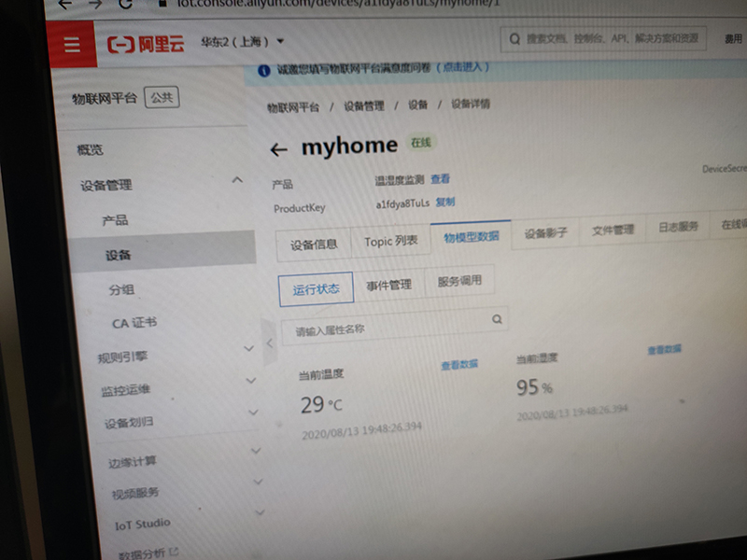This screenshot has width=747, height=560.
Task: Open the survey link 点击进入
Action: [462, 66]
